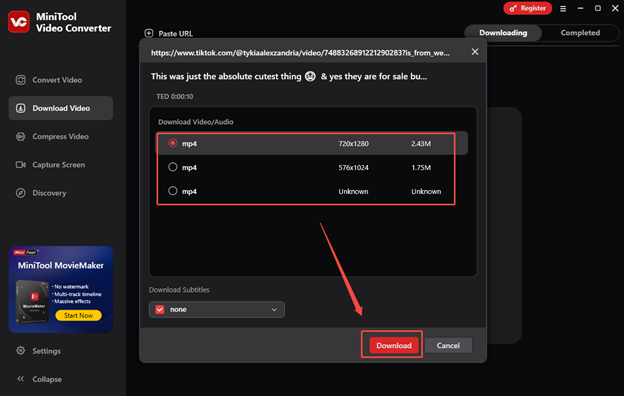
Task: Click the 2.43M file size value
Action: (421, 144)
